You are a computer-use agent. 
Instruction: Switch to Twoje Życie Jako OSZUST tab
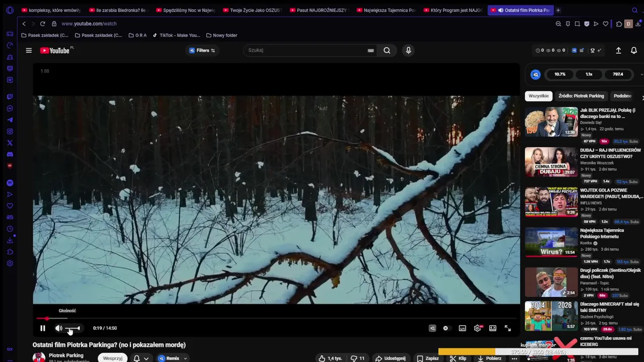(252, 10)
